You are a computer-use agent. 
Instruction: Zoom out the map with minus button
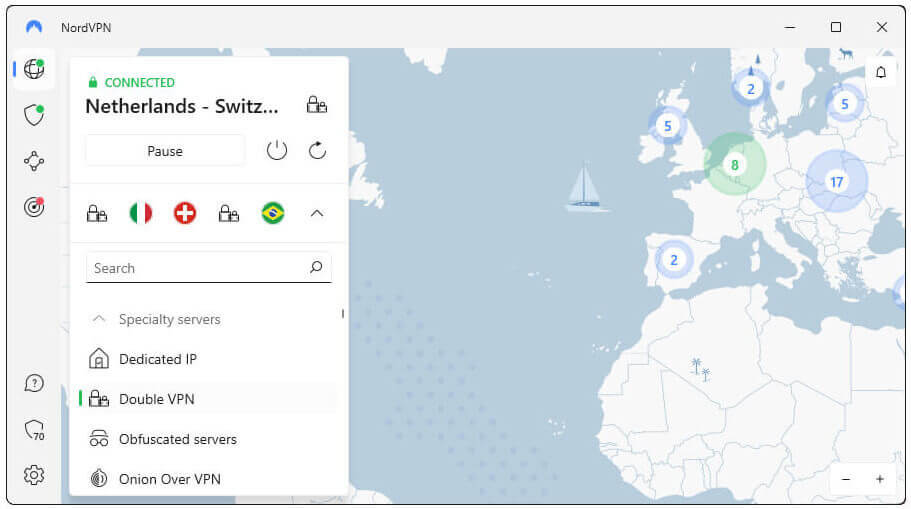coord(846,479)
